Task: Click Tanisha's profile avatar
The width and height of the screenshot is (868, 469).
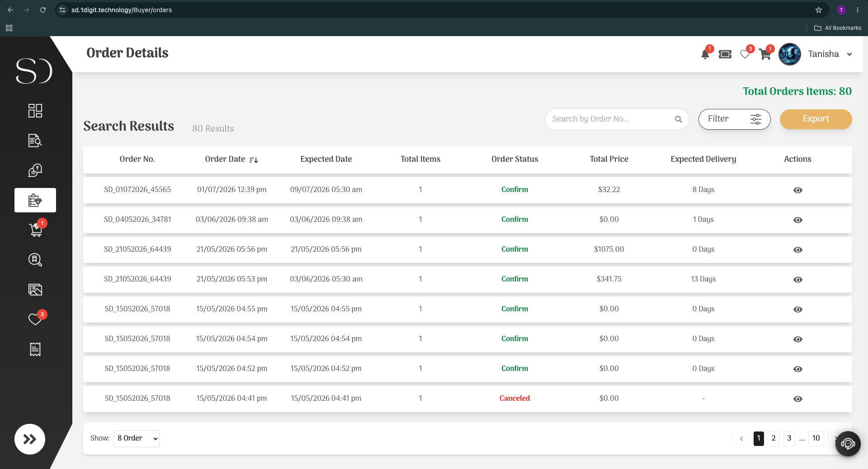Action: click(x=790, y=54)
